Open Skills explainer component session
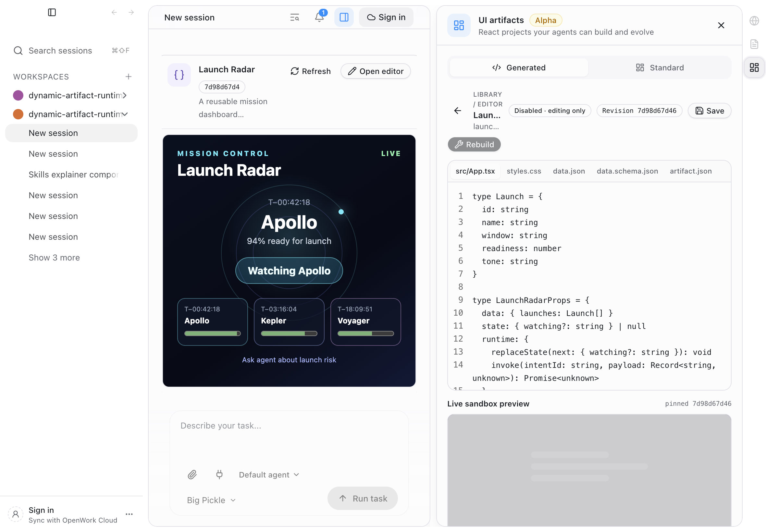This screenshot has width=766, height=532. [73, 175]
